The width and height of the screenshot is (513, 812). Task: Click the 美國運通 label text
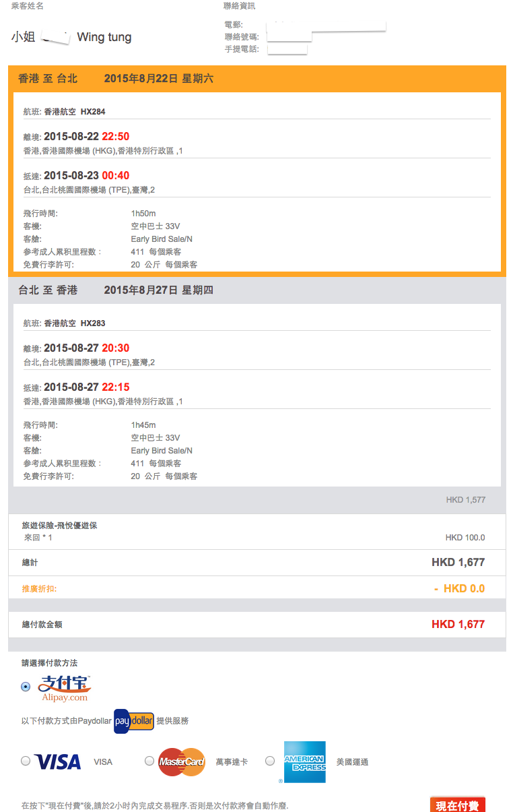(x=352, y=762)
